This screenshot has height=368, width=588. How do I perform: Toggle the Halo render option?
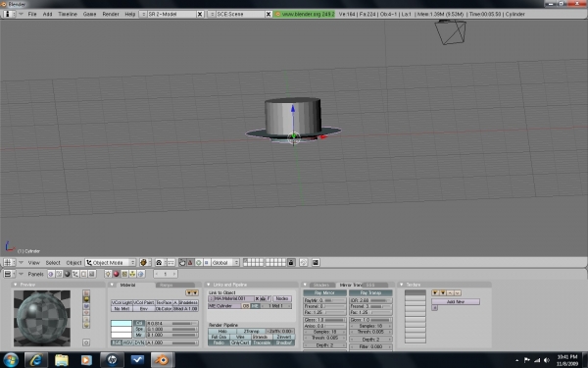click(x=222, y=332)
